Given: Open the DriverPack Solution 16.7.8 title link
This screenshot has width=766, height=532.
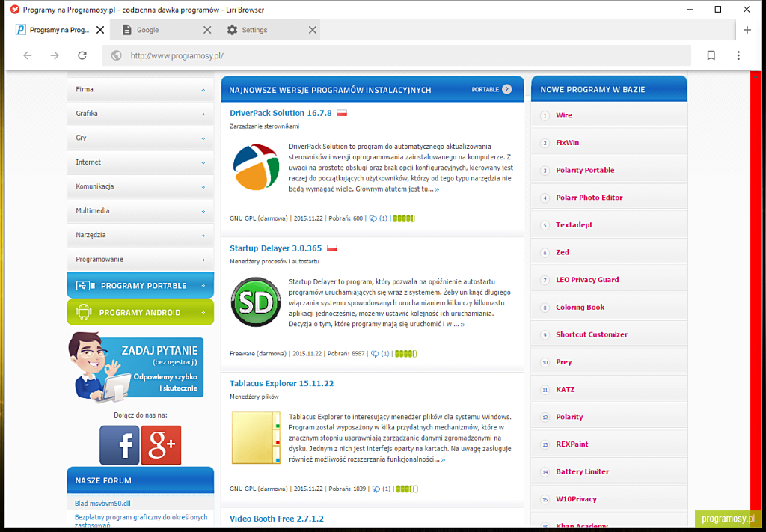Looking at the screenshot, I should [281, 113].
